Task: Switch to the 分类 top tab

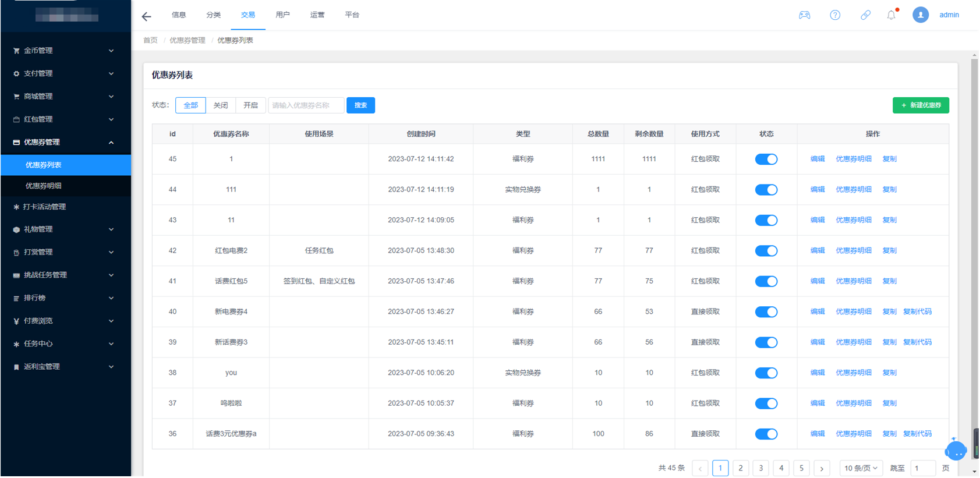Action: 213,15
